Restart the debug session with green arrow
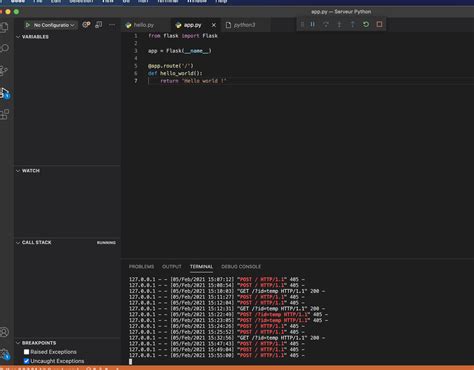Image resolution: width=474 pixels, height=370 pixels. (x=366, y=24)
